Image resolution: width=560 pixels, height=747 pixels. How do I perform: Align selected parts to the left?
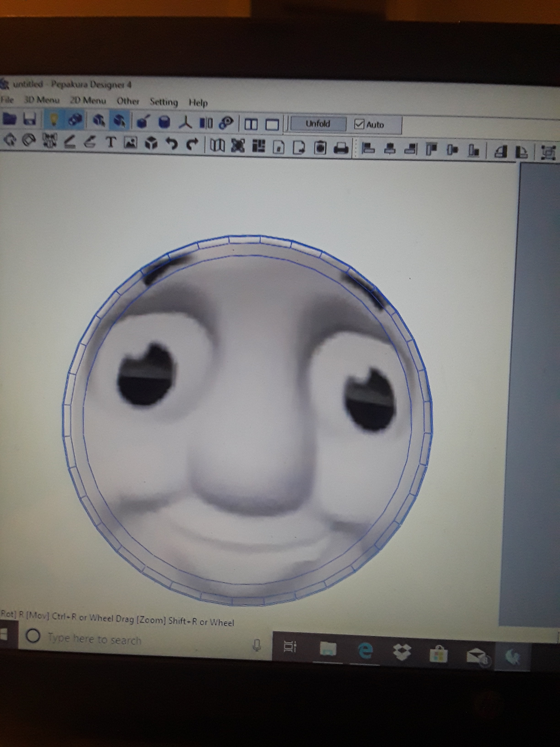[368, 149]
